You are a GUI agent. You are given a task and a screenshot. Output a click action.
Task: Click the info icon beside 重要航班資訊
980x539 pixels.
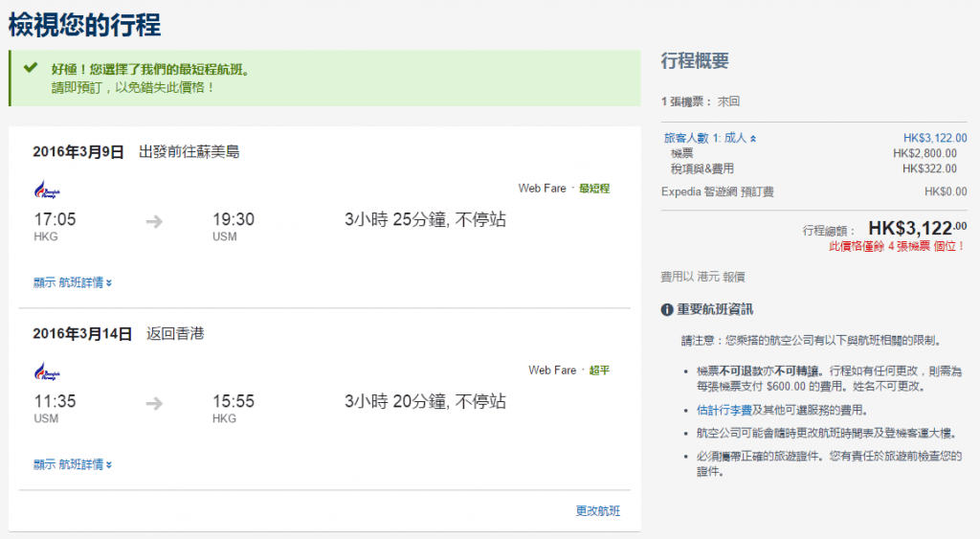(668, 309)
